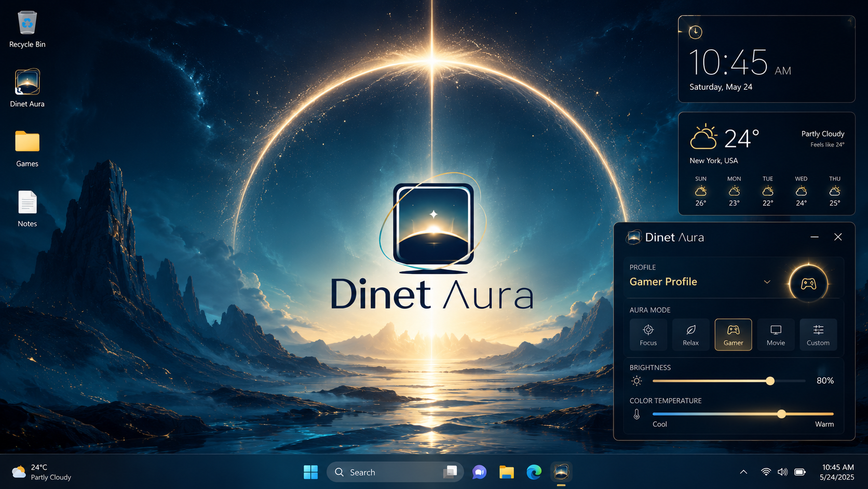Switch aura mode to Movie

(x=776, y=335)
